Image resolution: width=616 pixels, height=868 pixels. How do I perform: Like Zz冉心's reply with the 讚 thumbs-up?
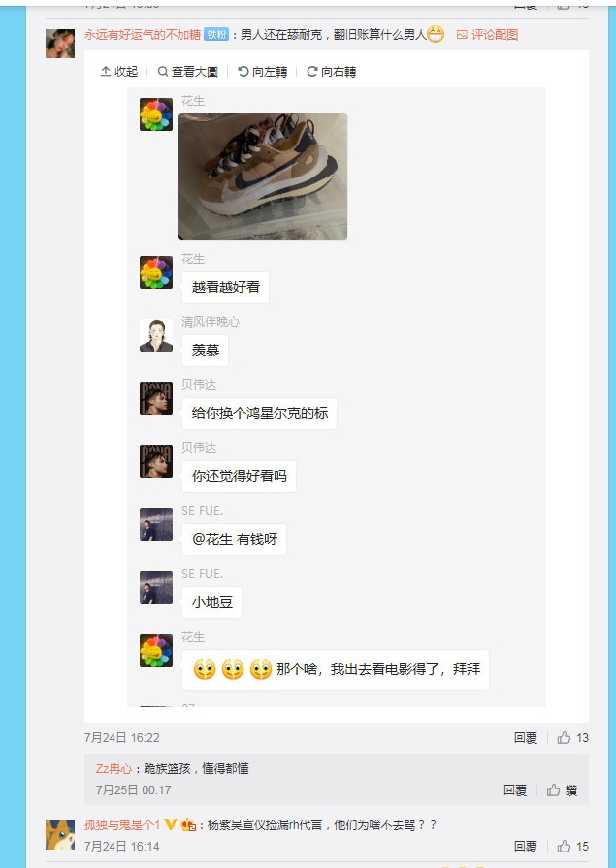click(562, 790)
